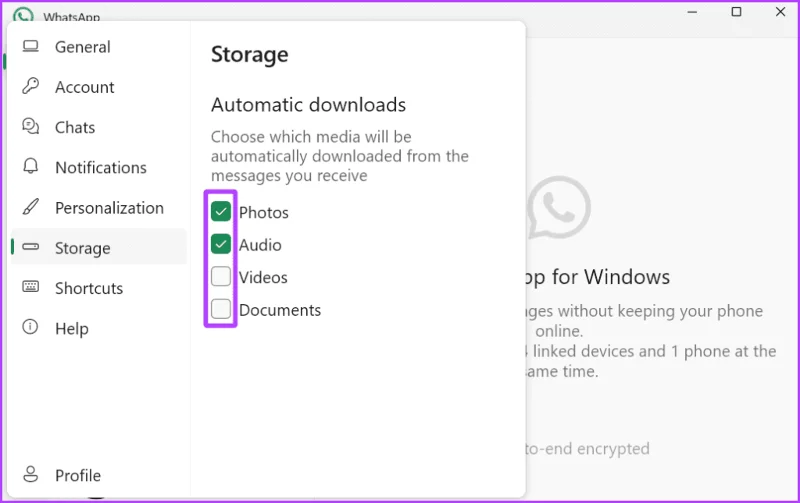This screenshot has width=800, height=503.
Task: Select the Personalization tab label
Action: point(109,208)
